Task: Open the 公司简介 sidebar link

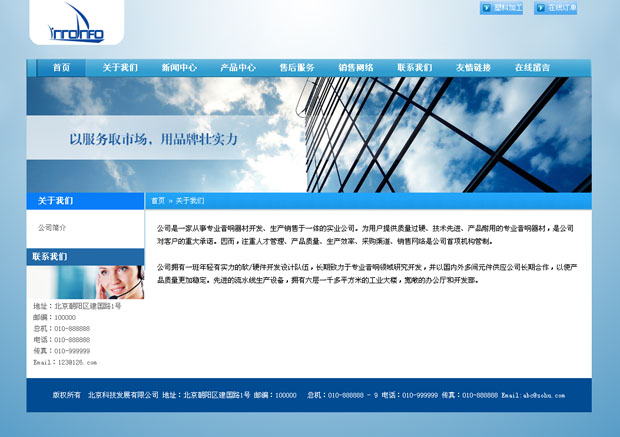Action: coord(52,228)
